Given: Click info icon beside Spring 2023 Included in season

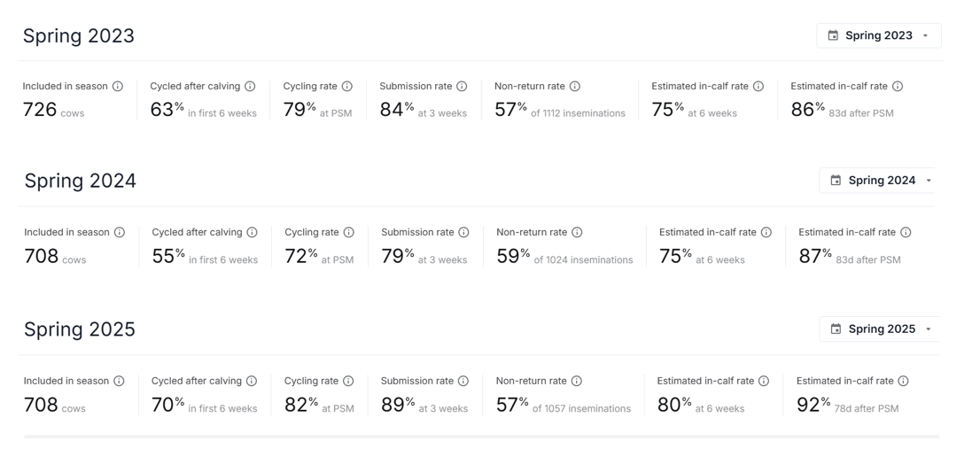Looking at the screenshot, I should [x=118, y=87].
